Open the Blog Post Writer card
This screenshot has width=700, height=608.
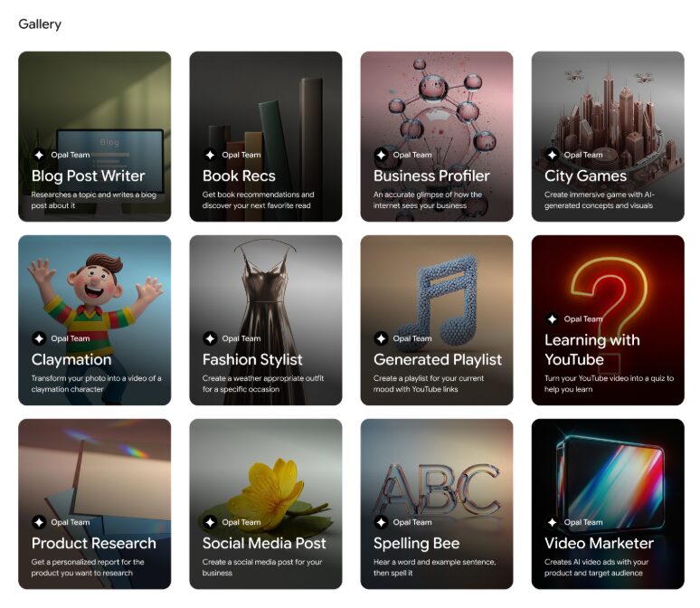click(95, 137)
